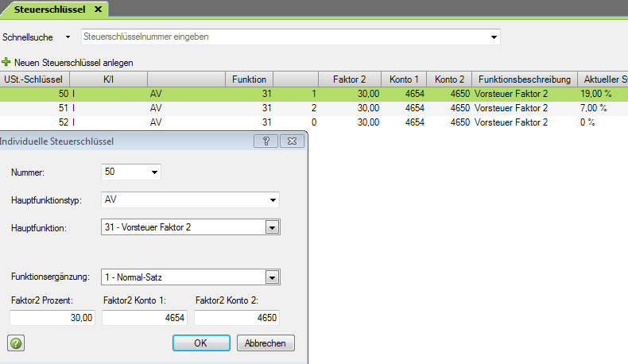Click the 19,00 % rate cell
The image size is (628, 364).
tap(595, 94)
